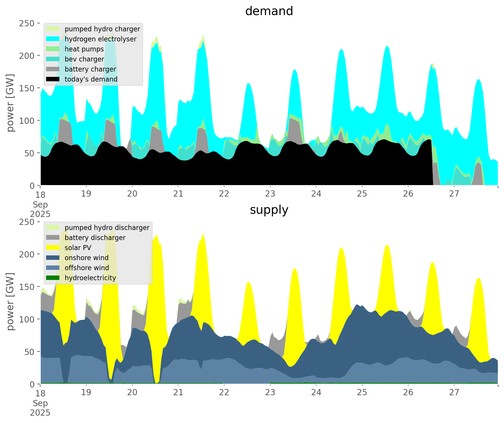Screen dimensions: 504x423
Task: Click the hydroelectricity green legend swatch
Action: (53, 278)
